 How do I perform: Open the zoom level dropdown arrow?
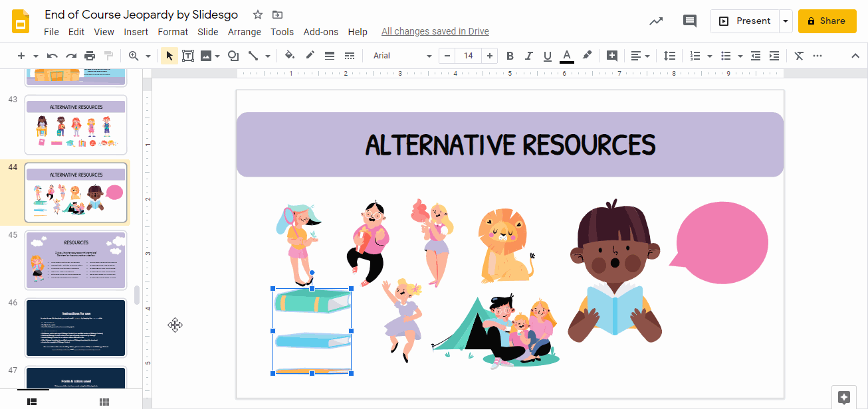[x=148, y=56]
